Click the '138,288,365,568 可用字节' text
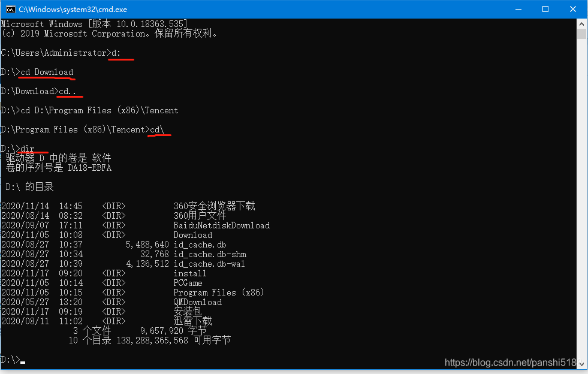The image size is (588, 374). [174, 340]
